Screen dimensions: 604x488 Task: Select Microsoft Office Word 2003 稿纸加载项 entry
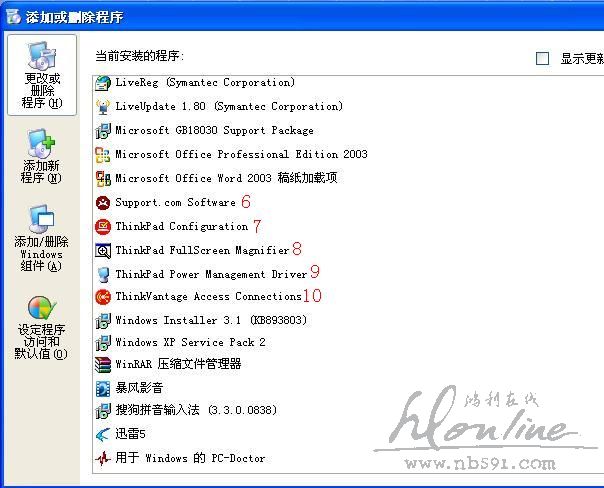pos(226,178)
